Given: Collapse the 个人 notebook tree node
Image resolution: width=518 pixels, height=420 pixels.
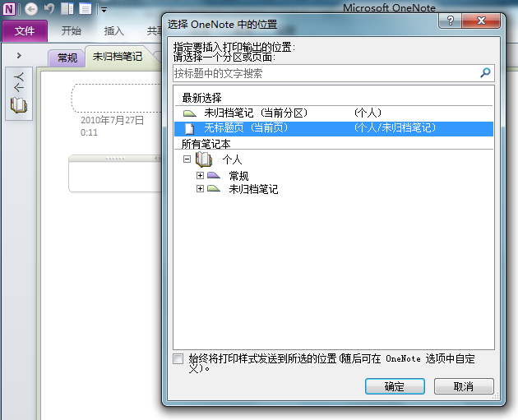Looking at the screenshot, I should point(187,159).
